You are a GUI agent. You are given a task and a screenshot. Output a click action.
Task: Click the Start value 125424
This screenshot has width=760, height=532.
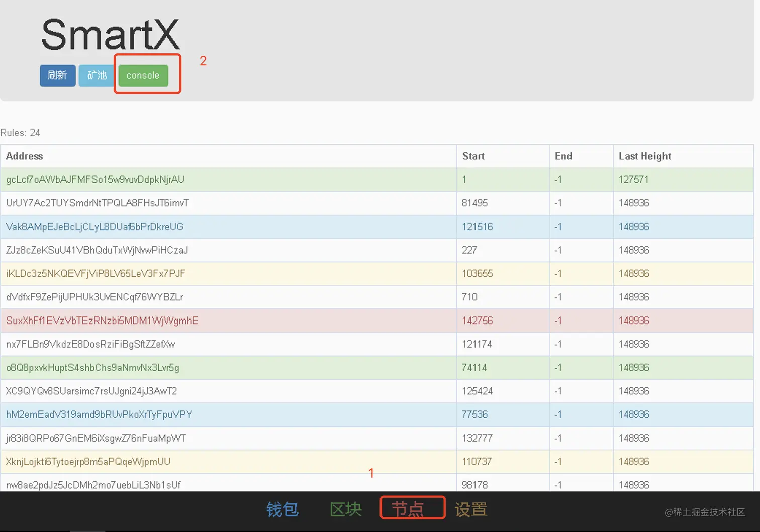(478, 391)
